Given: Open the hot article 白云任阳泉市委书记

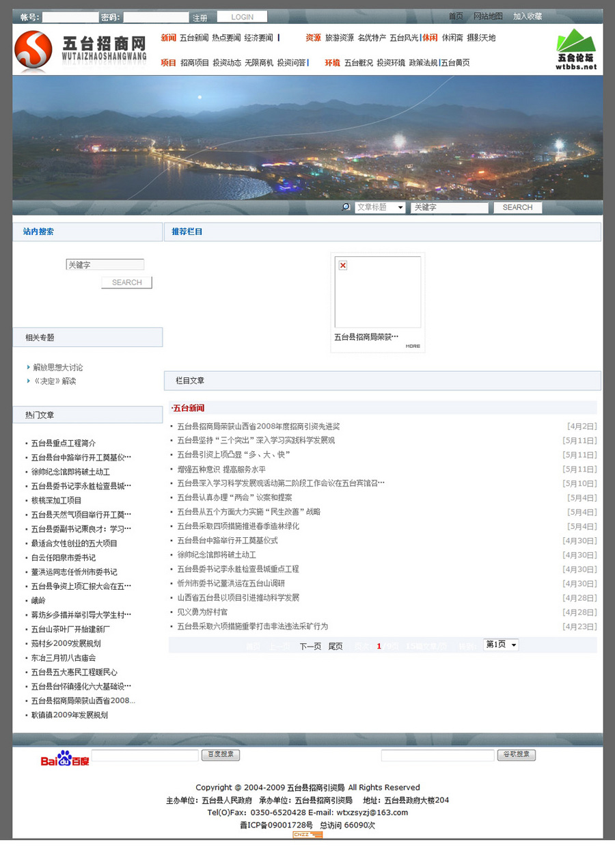Looking at the screenshot, I should point(63,558).
